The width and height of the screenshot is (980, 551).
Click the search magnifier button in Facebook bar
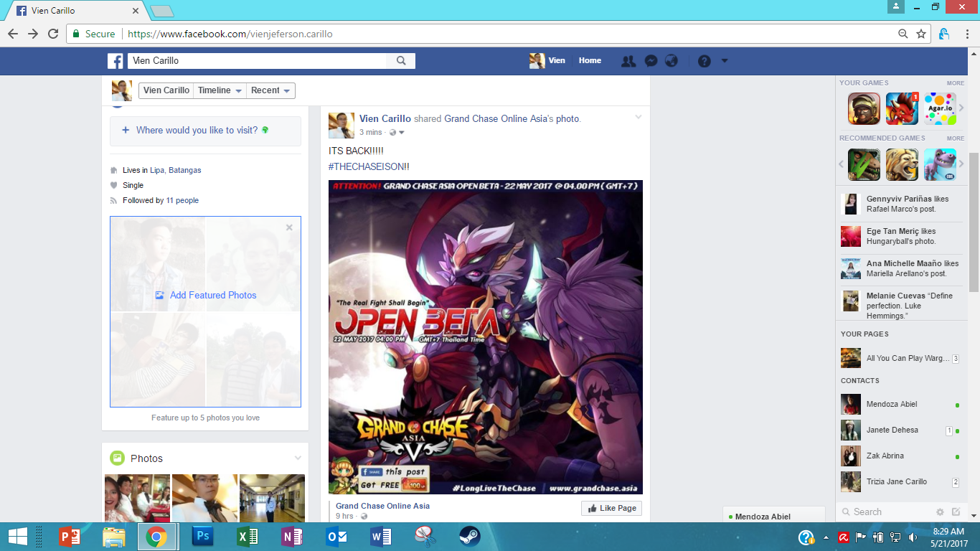tap(401, 61)
